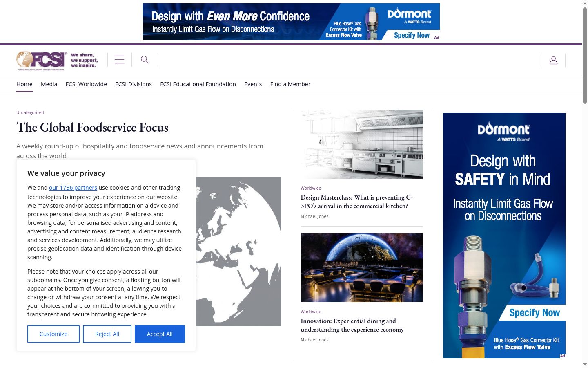Open FCSI Divisions menu item
This screenshot has height=368, width=588.
point(134,84)
